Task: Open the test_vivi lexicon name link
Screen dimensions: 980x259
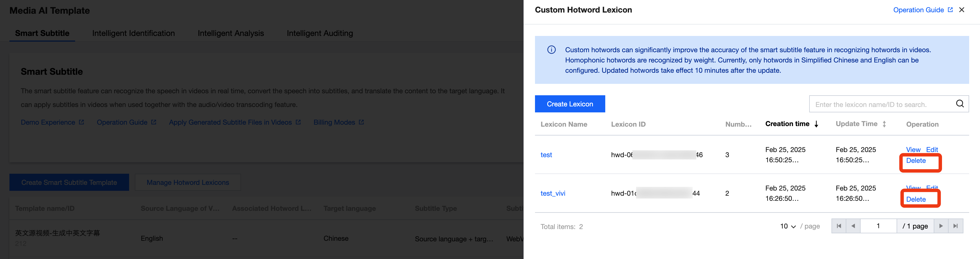Action: coord(553,193)
